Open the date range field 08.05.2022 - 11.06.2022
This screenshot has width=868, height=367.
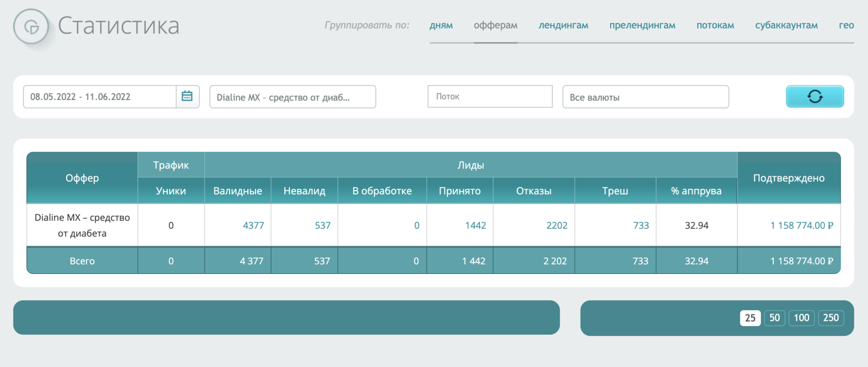click(x=100, y=97)
